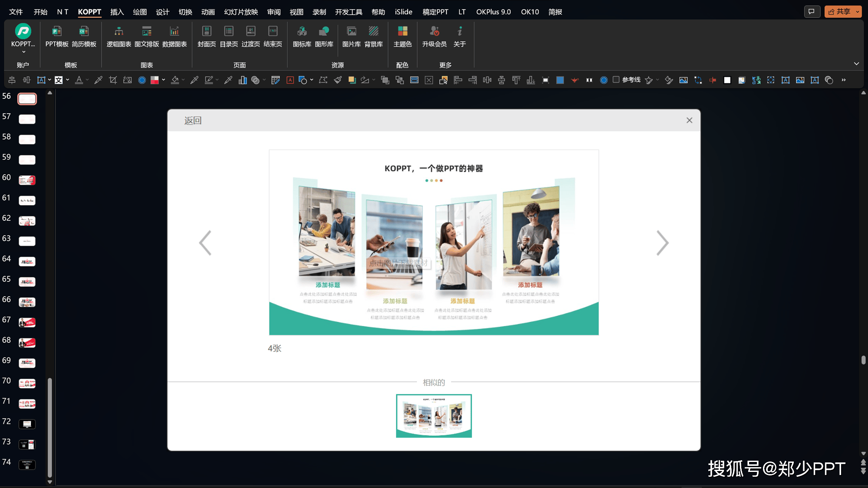The width and height of the screenshot is (868, 488).
Task: Click the slide panel scroll down arrow
Action: pyautogui.click(x=50, y=482)
